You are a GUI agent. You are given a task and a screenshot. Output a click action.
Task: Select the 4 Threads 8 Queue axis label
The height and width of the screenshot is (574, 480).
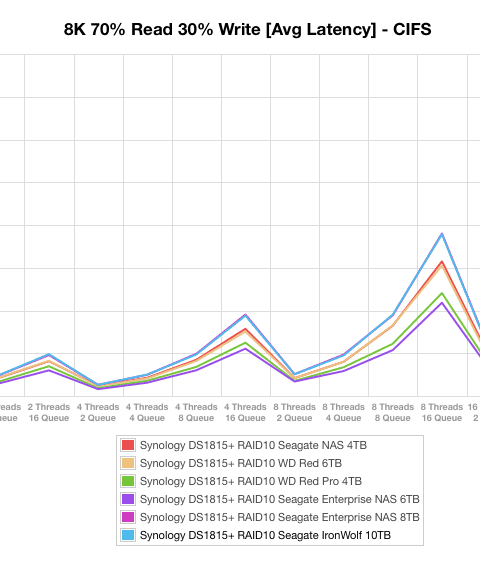(x=196, y=413)
